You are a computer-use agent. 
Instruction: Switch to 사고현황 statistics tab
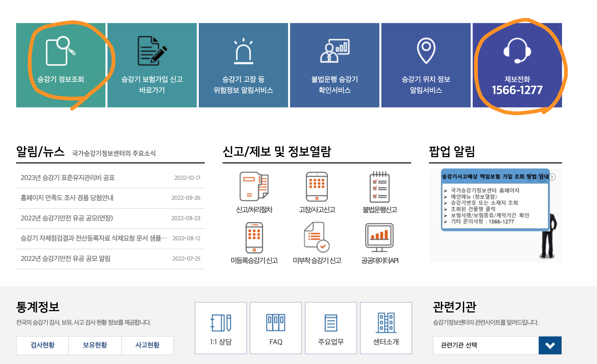(147, 345)
